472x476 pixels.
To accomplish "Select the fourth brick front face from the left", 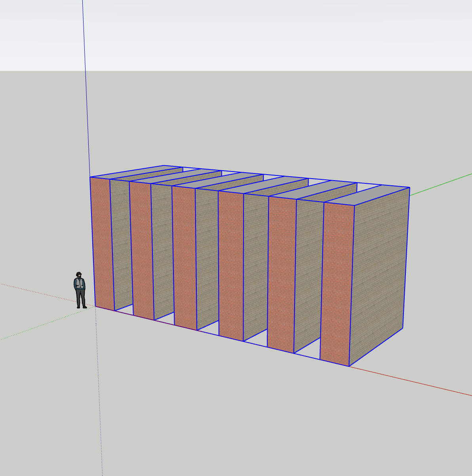I will tap(231, 266).
